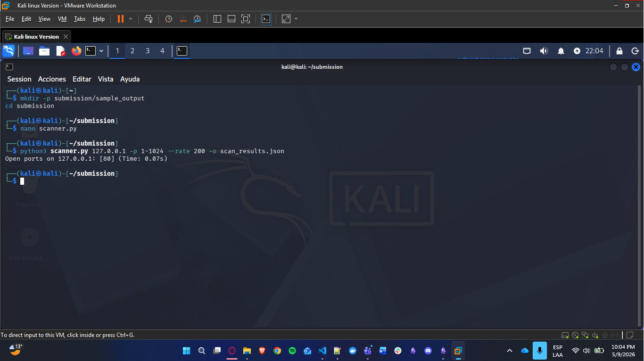
Task: Toggle VMware console view icon
Action: [x=266, y=19]
